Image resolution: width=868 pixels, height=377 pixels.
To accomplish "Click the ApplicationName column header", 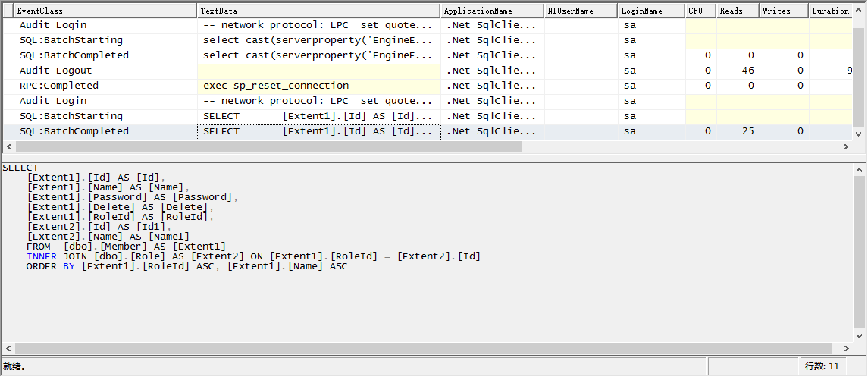I will (492, 11).
